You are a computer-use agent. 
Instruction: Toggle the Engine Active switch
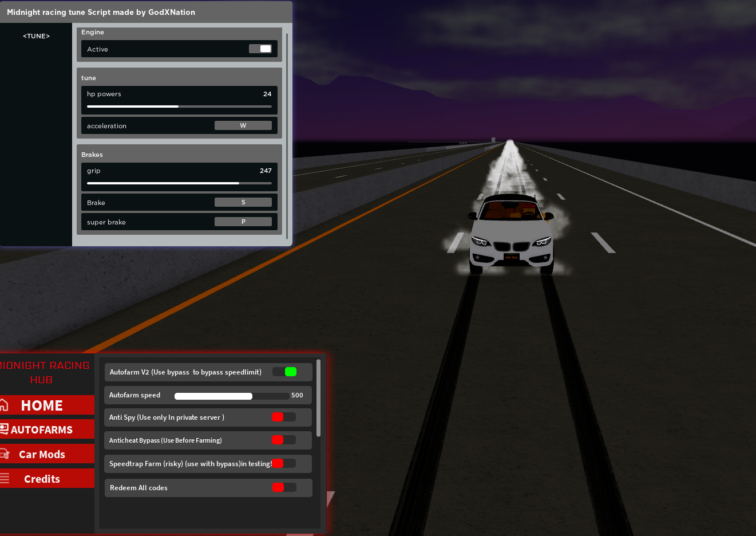coord(260,49)
